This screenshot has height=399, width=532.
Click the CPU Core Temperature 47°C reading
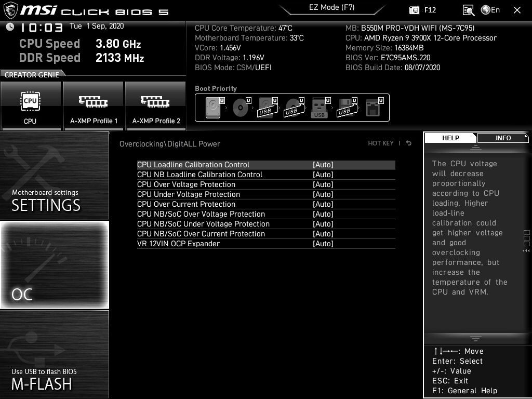click(x=244, y=28)
